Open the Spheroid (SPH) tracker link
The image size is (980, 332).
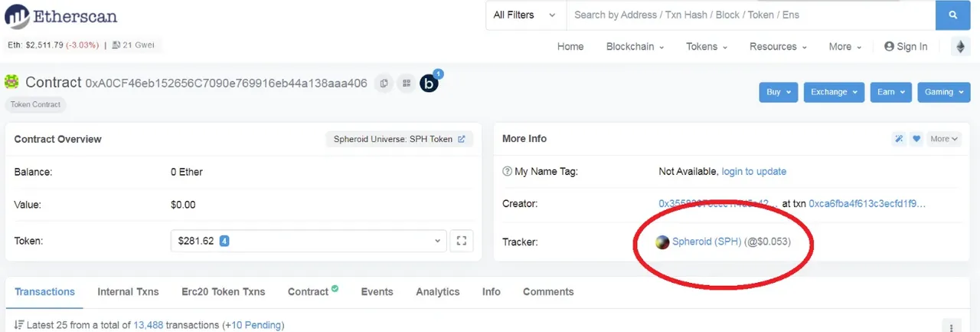[x=707, y=242]
